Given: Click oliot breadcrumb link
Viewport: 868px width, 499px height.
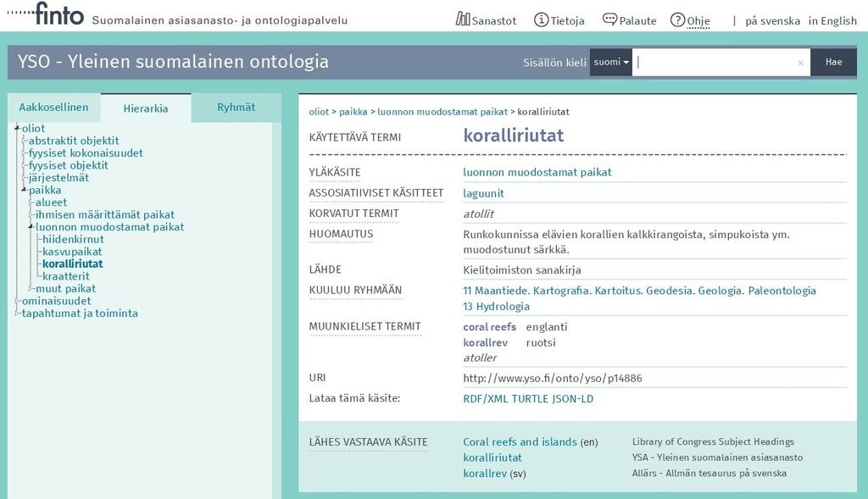Looking at the screenshot, I should (x=319, y=112).
